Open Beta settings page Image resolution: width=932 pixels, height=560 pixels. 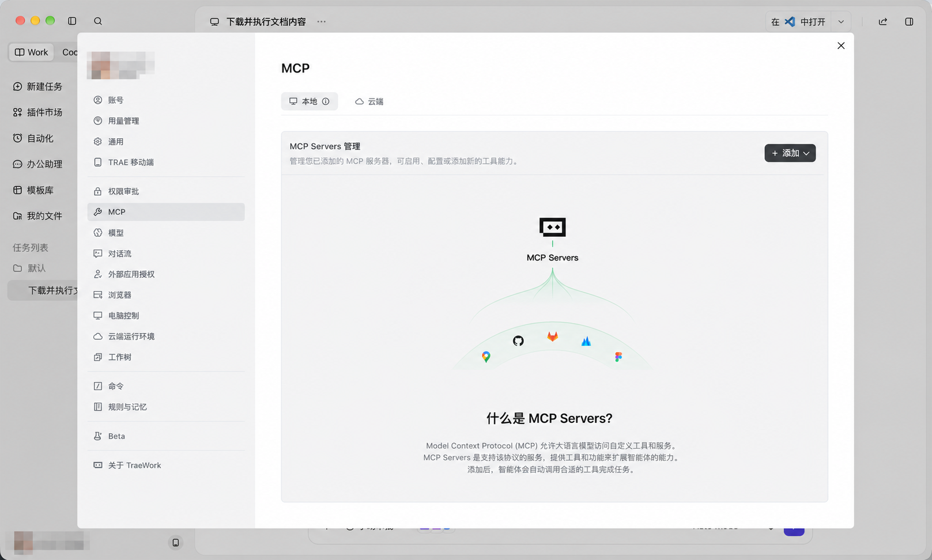(166, 436)
